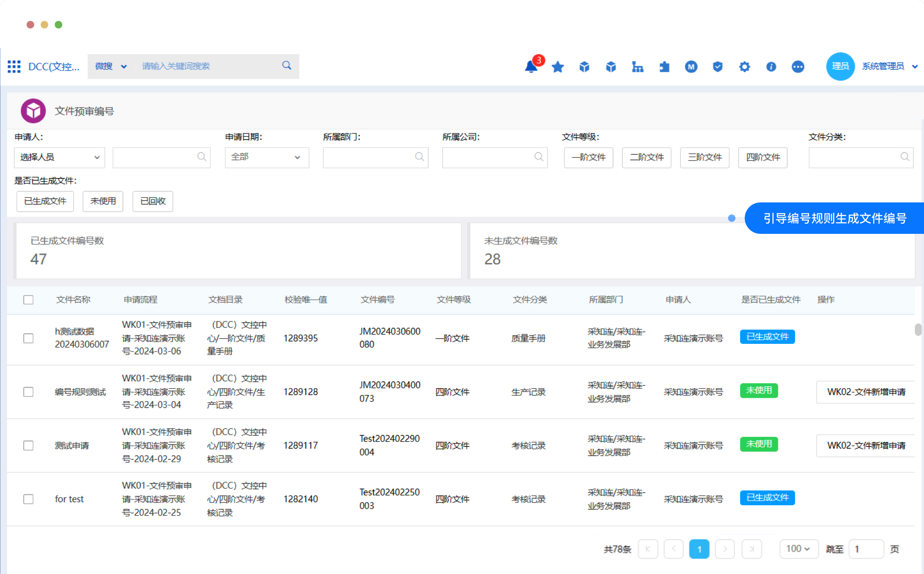Open the puzzle piece plugin icon
Viewport: 924px width, 574px height.
pyautogui.click(x=664, y=67)
